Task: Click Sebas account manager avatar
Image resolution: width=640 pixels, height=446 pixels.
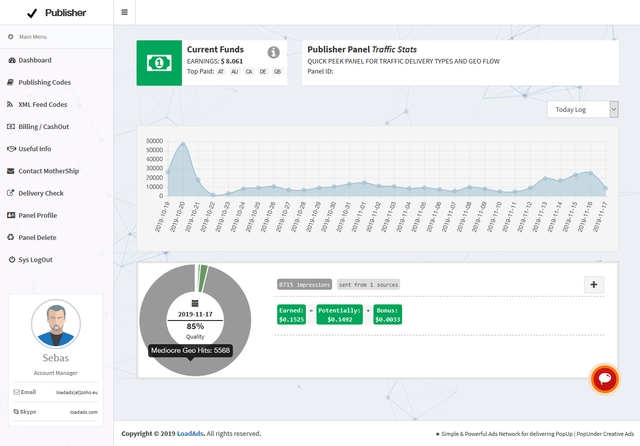Action: click(56, 324)
